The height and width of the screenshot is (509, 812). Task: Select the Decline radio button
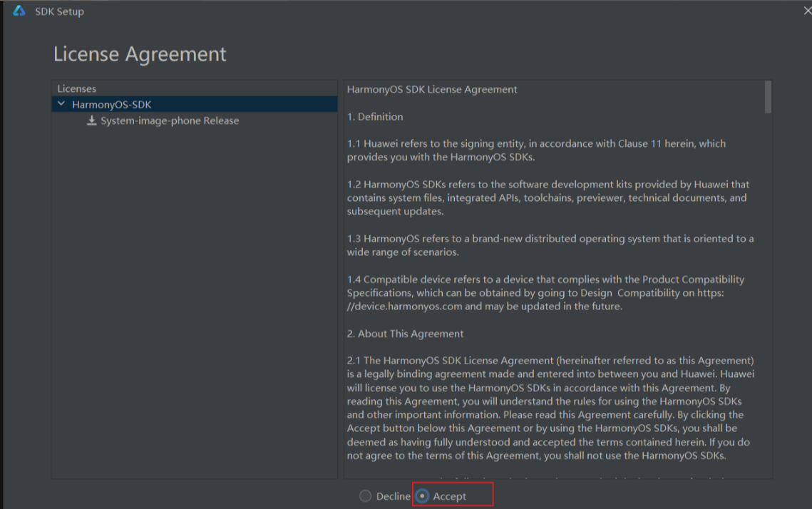point(366,496)
